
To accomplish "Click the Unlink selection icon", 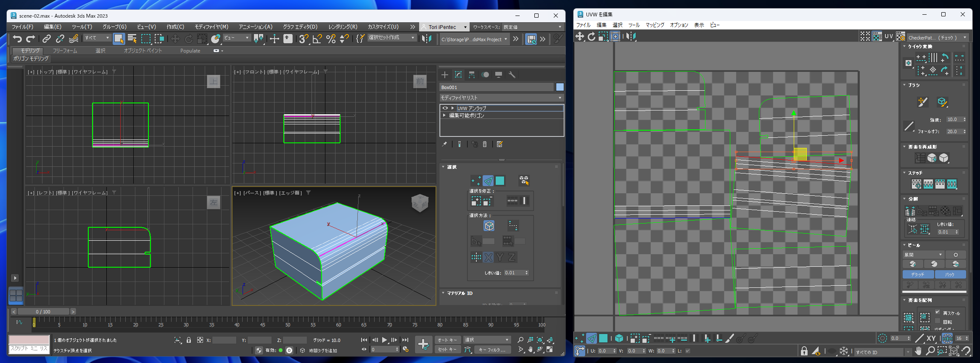I will click(60, 39).
